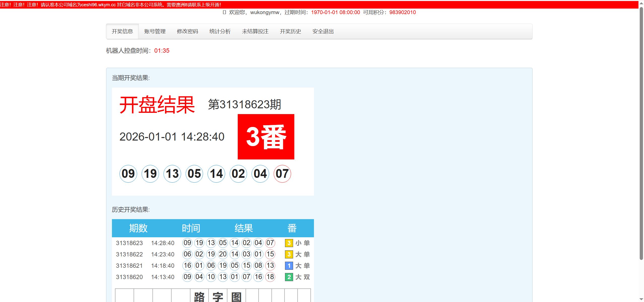Click the 番 column header

[292, 228]
